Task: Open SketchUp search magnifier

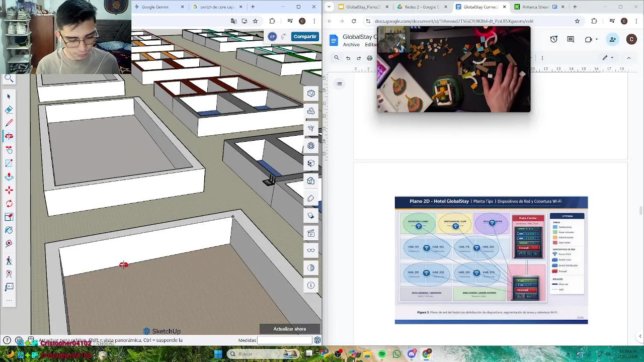Action: point(9,78)
